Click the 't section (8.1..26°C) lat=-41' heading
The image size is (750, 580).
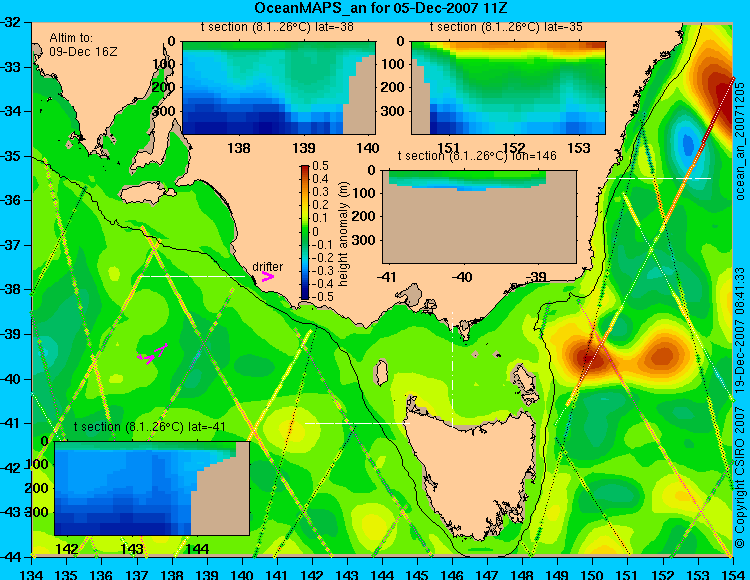[x=150, y=427]
